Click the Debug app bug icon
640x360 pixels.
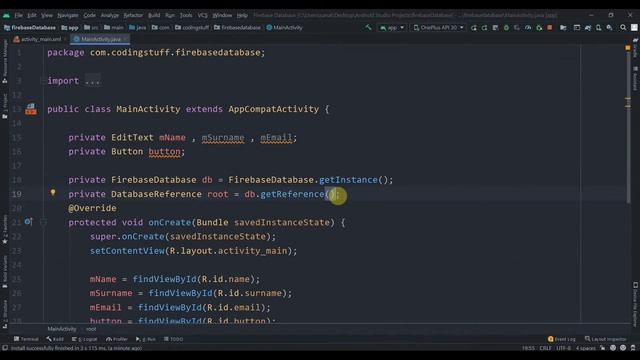tap(506, 28)
